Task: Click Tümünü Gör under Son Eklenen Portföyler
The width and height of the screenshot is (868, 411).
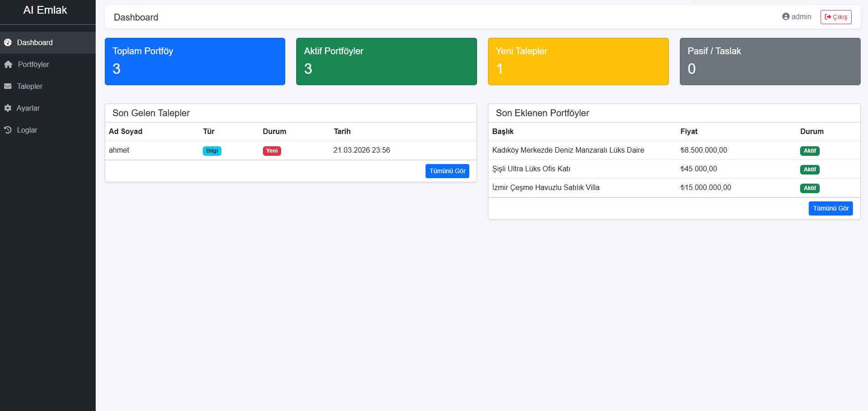Action: pyautogui.click(x=831, y=208)
